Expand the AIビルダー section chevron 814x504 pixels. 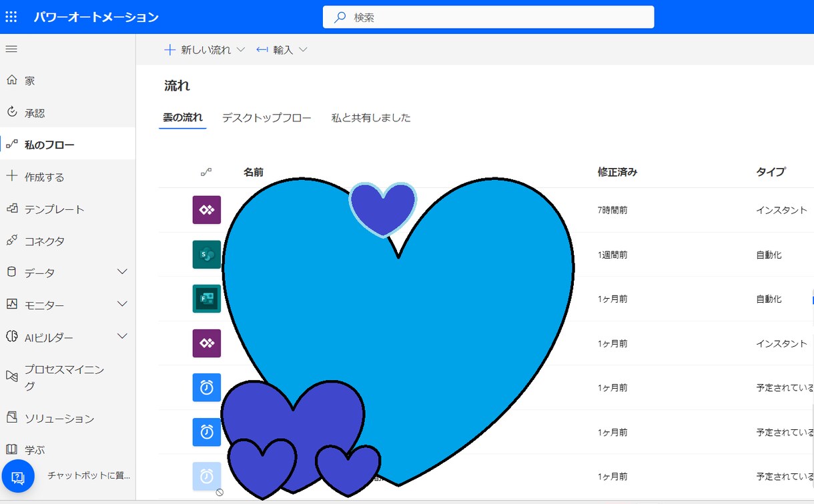122,337
